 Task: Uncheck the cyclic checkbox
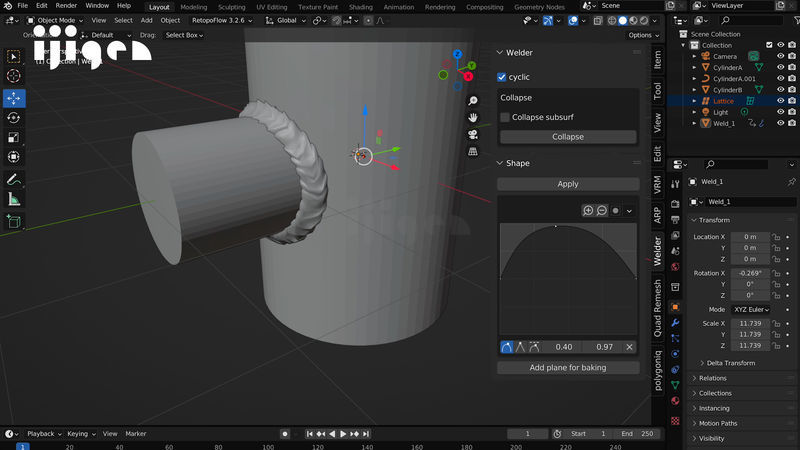502,77
